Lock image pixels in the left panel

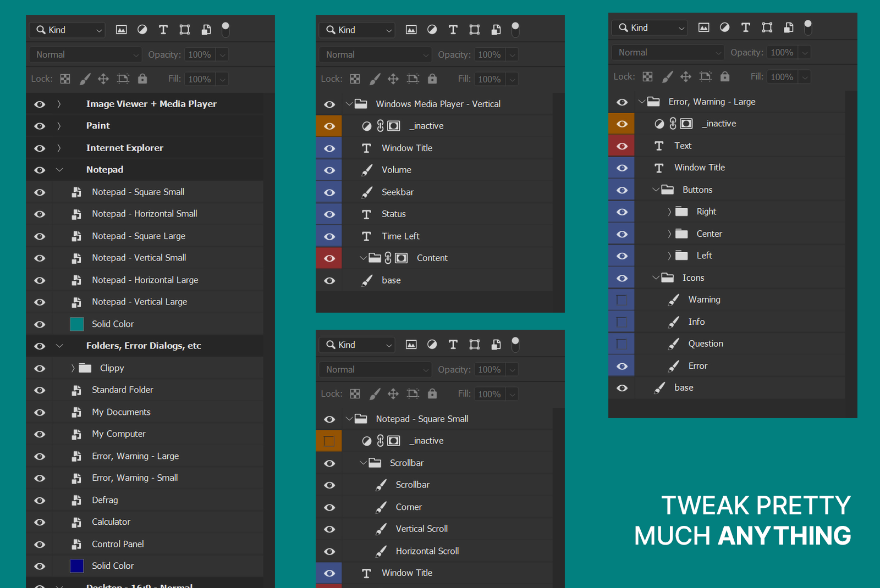[85, 79]
